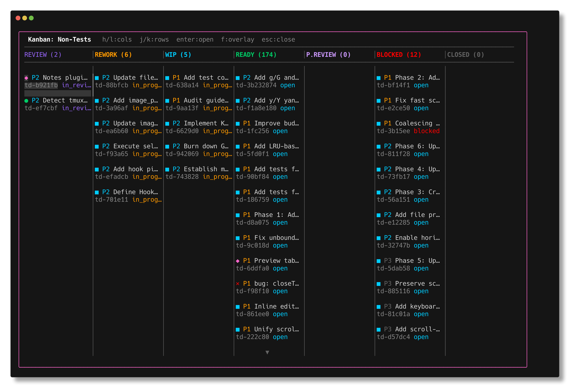This screenshot has width=574, height=392.
Task: Select the diamond icon on the Preview tab card
Action: [x=238, y=261]
